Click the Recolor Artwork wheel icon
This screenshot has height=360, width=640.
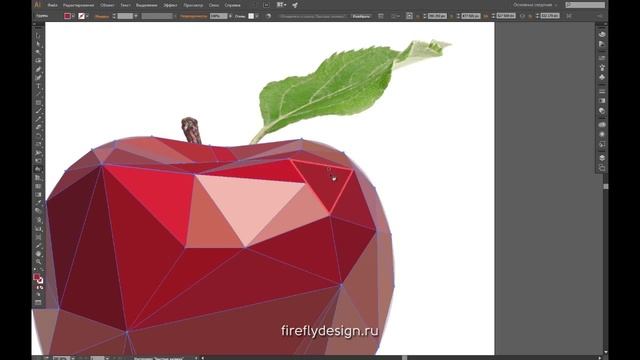coord(268,16)
